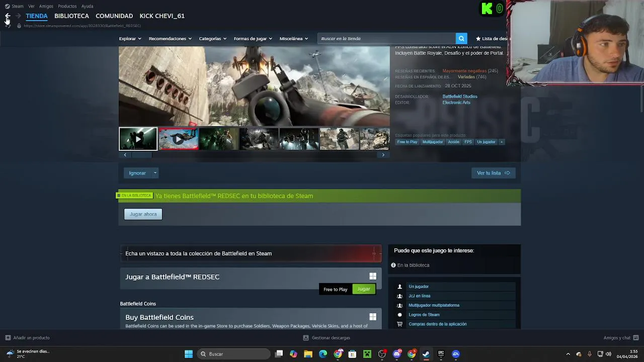The height and width of the screenshot is (362, 644).
Task: Click the Windows taskbar Buscar box
Action: 233,354
